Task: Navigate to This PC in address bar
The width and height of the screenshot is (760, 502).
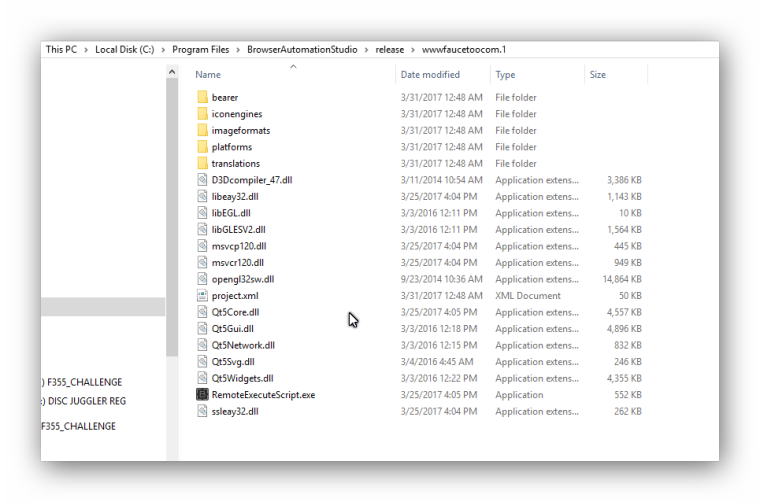Action: point(61,49)
